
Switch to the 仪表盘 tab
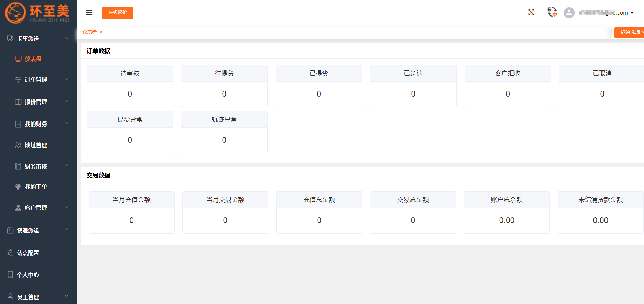(89, 32)
